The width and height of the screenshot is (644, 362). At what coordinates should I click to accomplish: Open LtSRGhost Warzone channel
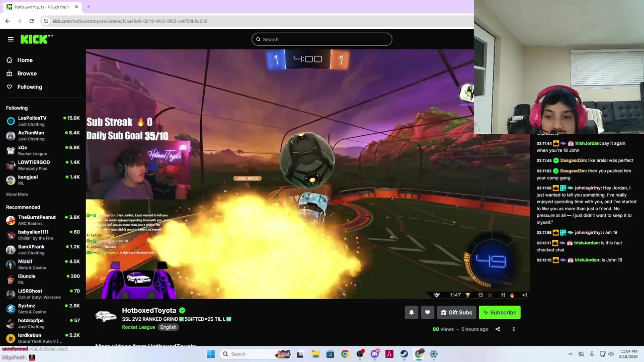(x=43, y=294)
